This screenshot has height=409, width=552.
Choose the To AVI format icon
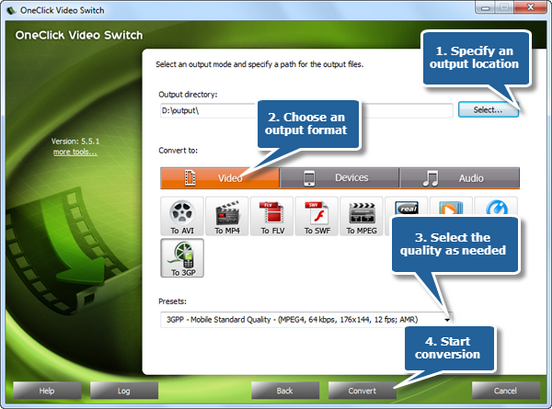click(x=182, y=216)
